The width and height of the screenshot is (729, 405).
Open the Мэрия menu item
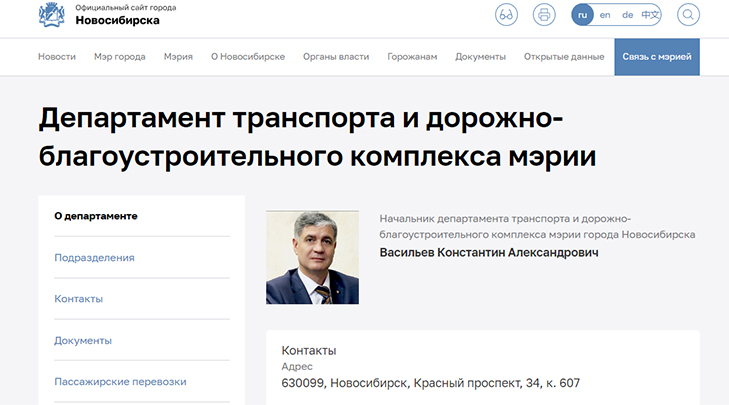coord(178,57)
